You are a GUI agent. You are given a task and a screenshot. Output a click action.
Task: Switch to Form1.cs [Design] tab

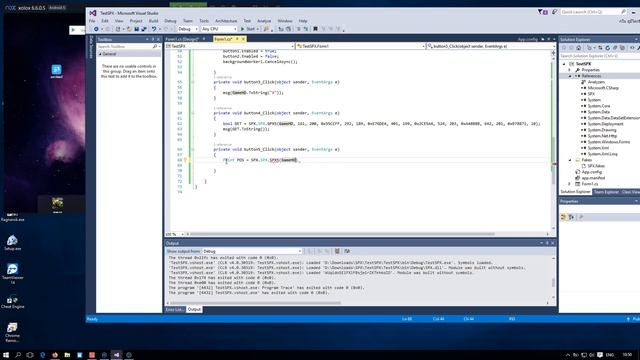(x=182, y=39)
